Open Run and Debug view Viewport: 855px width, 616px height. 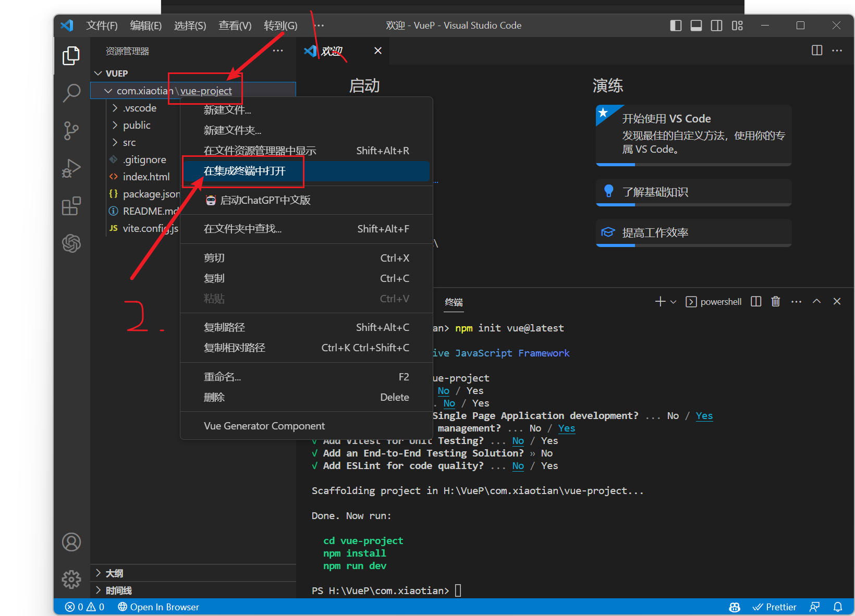(71, 168)
